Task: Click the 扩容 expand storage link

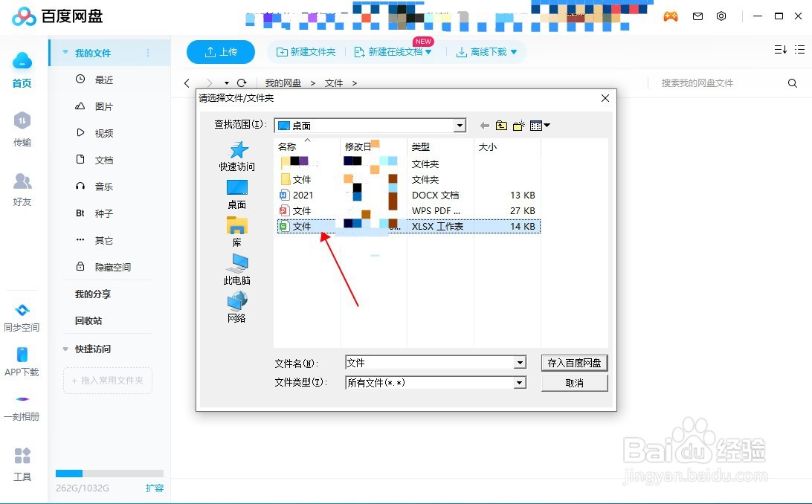Action: [154, 488]
